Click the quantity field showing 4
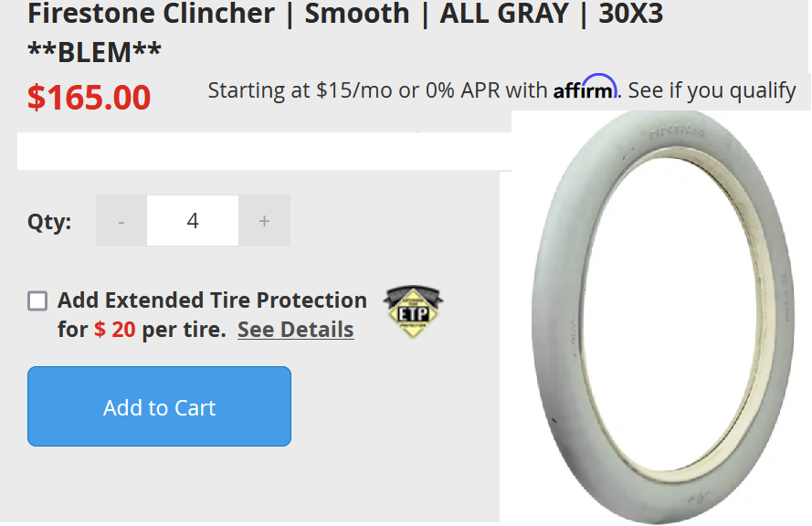 click(193, 221)
